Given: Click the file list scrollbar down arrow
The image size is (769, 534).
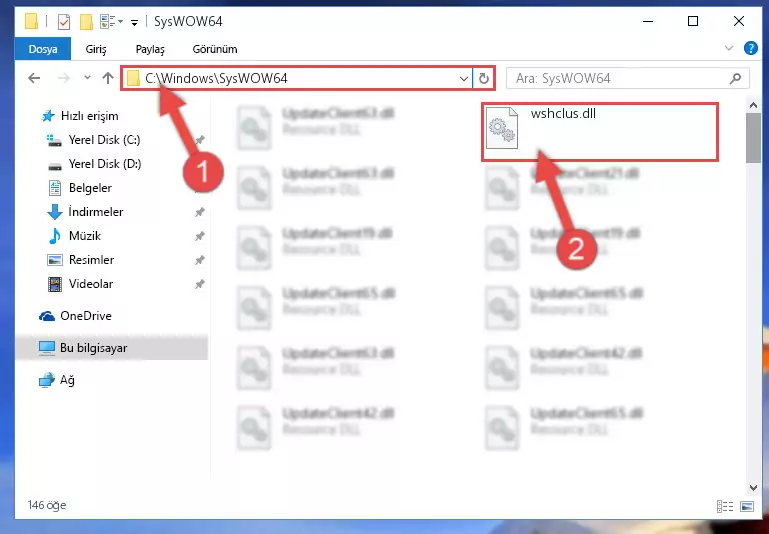Looking at the screenshot, I should (753, 487).
